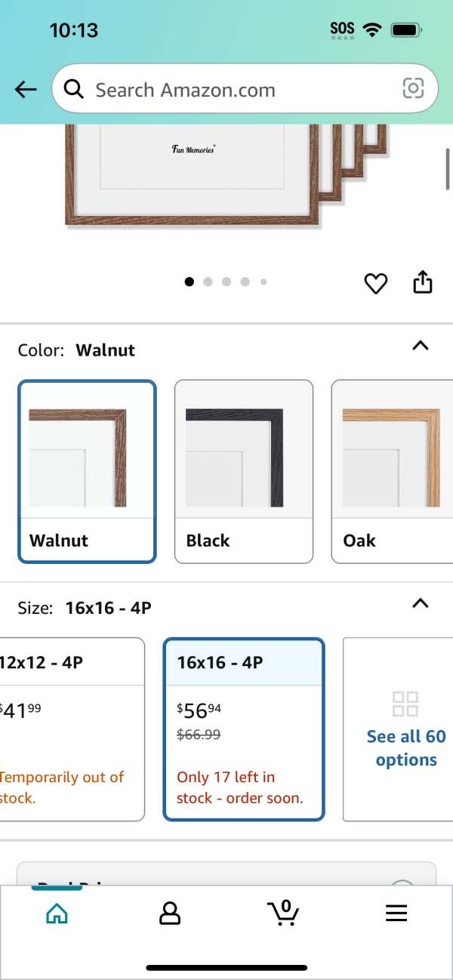Open the camera lens search icon
The image size is (453, 980).
(x=413, y=89)
